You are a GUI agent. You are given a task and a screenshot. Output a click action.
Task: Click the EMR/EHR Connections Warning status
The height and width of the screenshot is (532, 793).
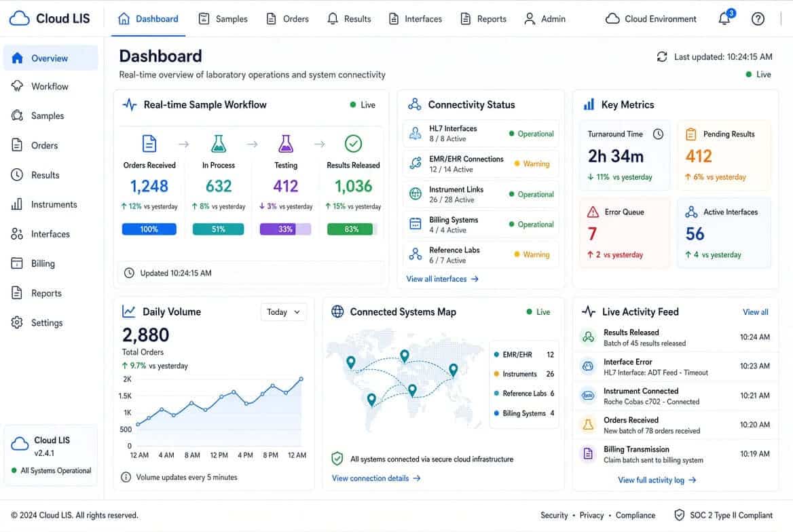[x=532, y=164]
